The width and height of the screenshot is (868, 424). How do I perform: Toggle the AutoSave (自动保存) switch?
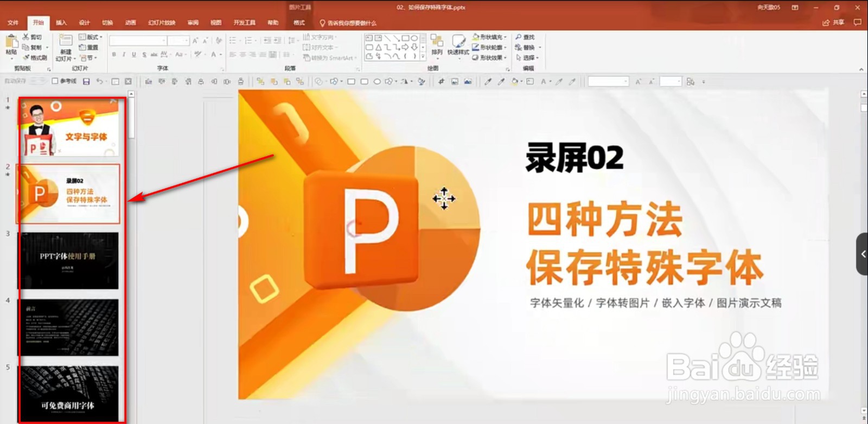[37, 81]
